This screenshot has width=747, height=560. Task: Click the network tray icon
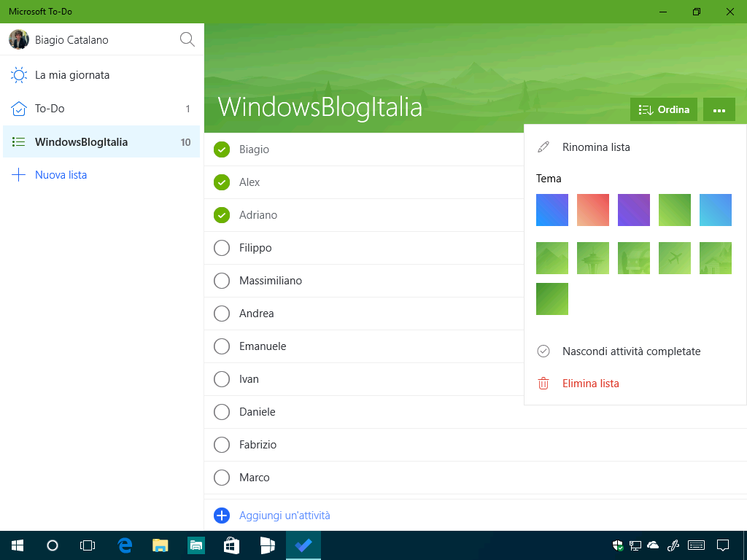(x=635, y=545)
